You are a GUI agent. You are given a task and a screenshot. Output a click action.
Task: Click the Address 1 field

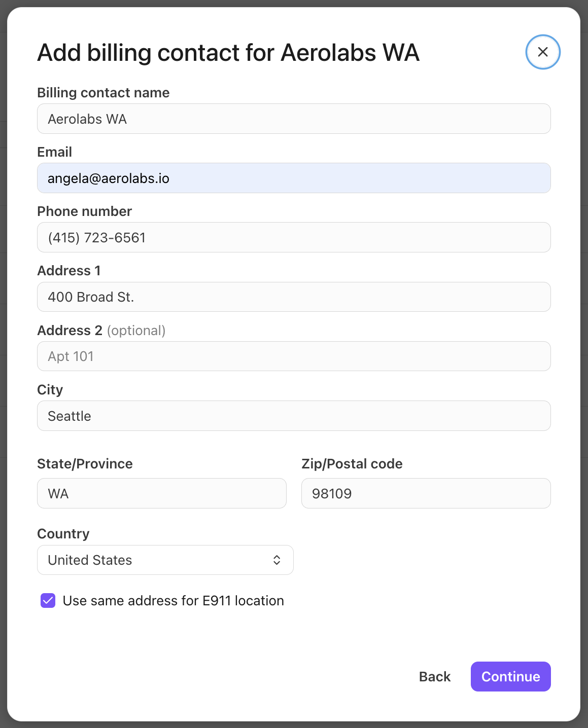click(294, 297)
